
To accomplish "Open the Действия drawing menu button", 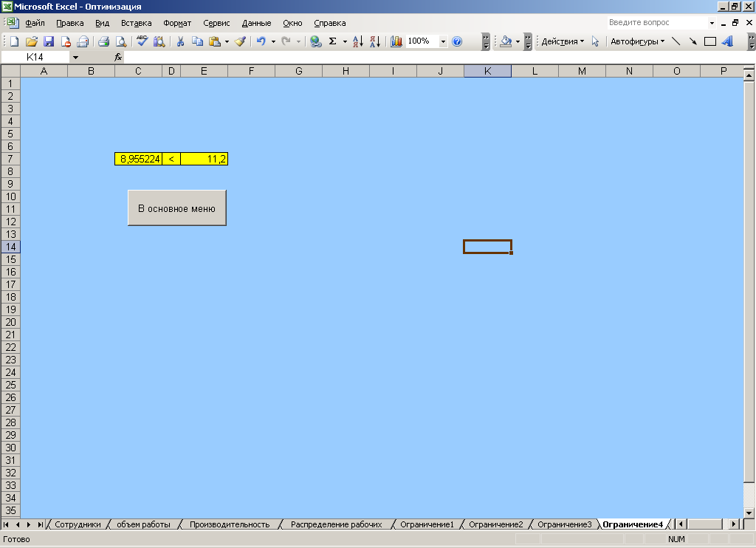I will 562,42.
